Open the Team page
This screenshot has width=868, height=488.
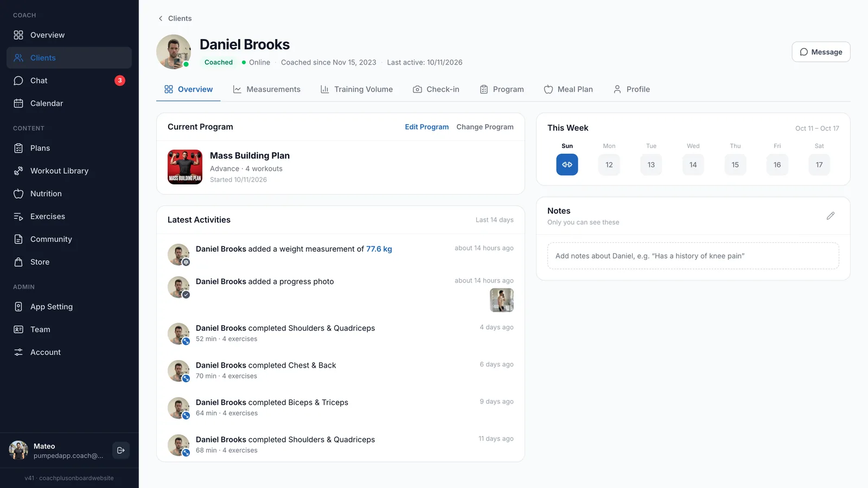click(69, 330)
